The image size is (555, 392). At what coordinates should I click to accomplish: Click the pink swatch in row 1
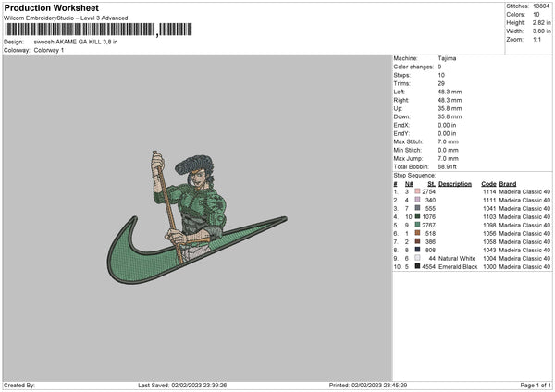coord(417,191)
